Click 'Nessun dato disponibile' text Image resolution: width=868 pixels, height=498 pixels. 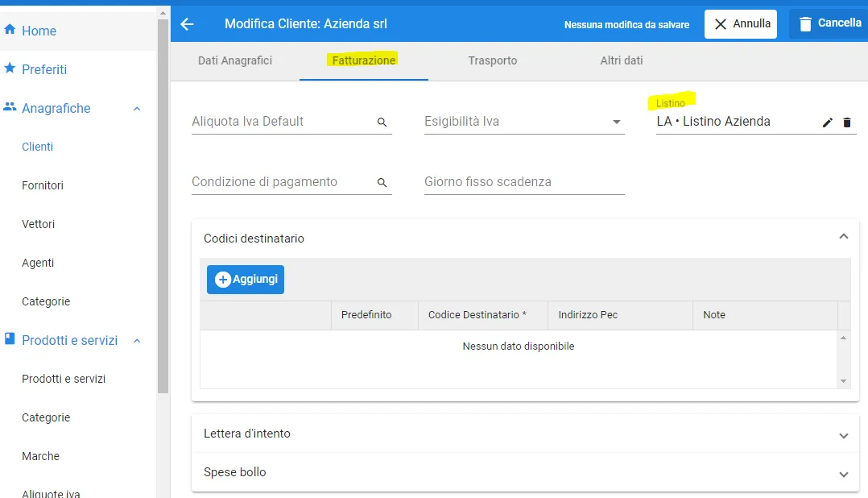click(519, 347)
